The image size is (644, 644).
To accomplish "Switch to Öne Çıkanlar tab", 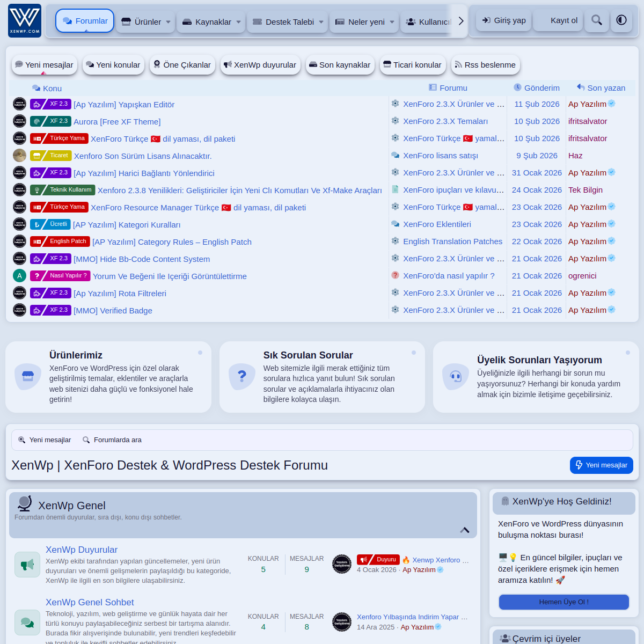I will (182, 65).
